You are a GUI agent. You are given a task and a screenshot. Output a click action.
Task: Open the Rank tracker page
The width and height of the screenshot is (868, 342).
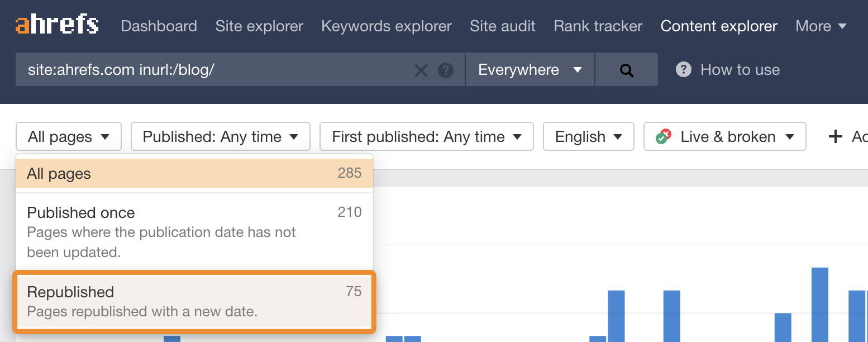click(598, 26)
